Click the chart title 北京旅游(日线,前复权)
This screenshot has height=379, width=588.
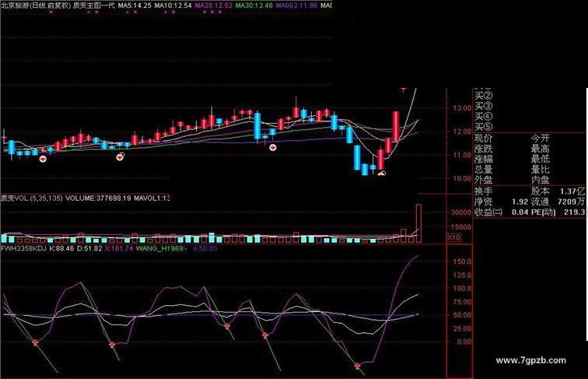point(35,5)
